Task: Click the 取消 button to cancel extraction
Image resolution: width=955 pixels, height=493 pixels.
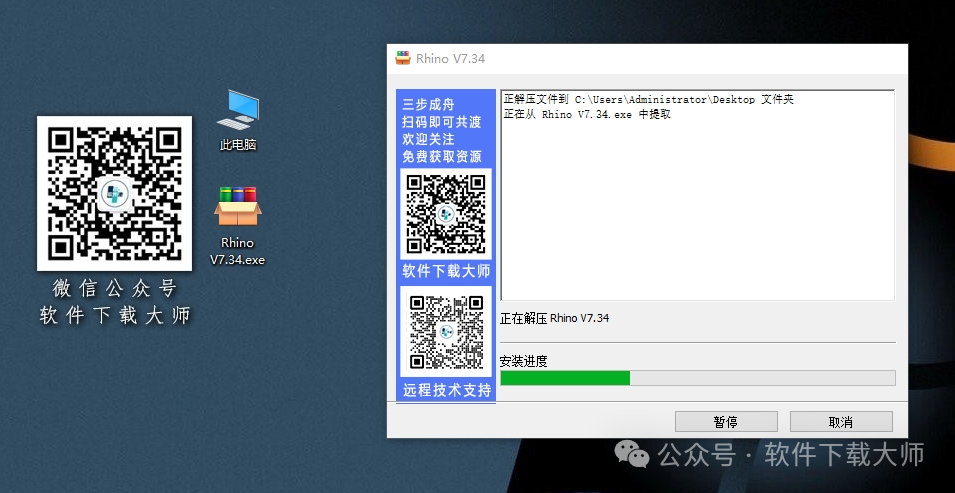Action: (x=841, y=422)
